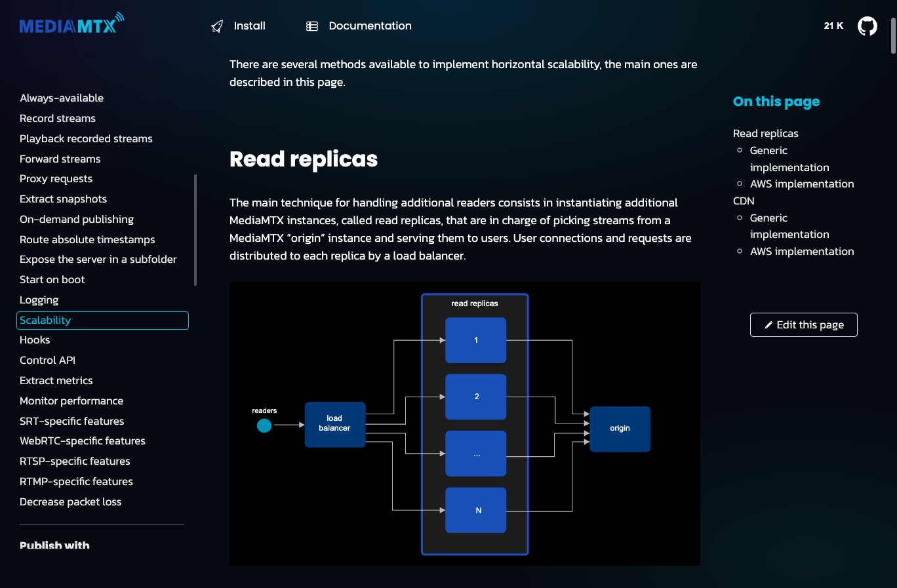Jump to CDN section

[x=744, y=201]
